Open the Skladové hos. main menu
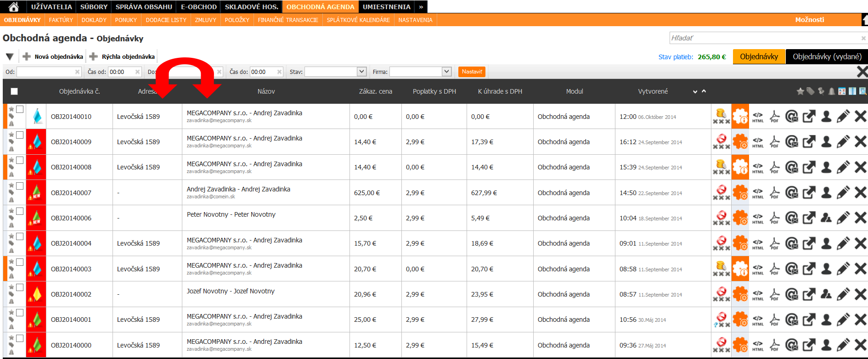The image size is (868, 359). (x=251, y=7)
